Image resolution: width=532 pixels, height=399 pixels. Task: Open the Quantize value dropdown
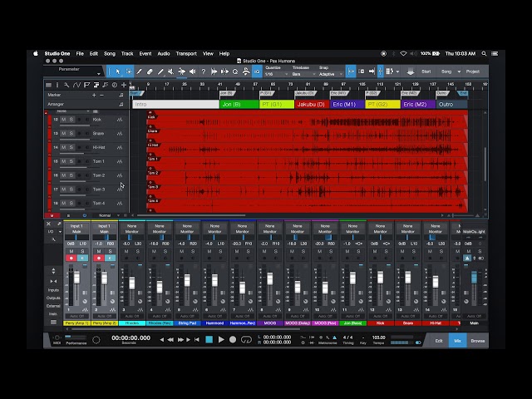point(276,74)
